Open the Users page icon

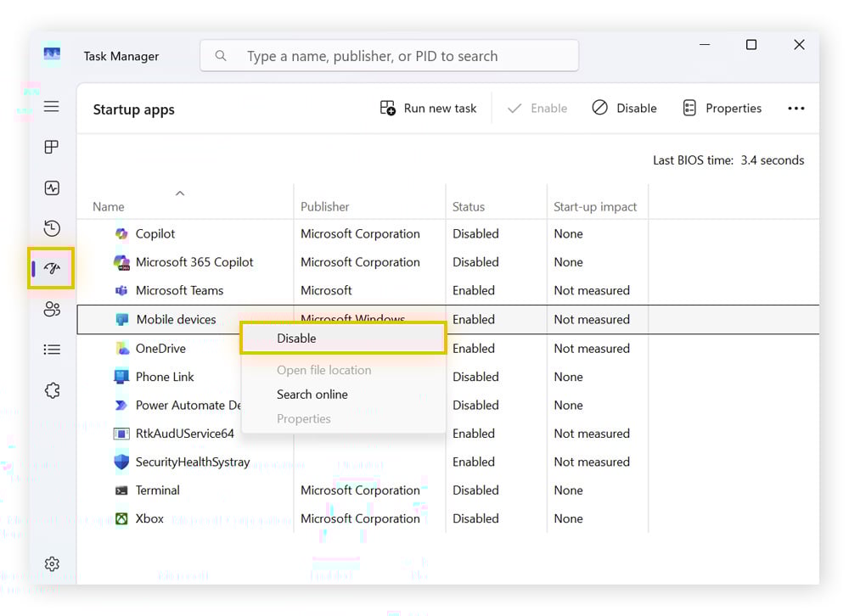coord(52,310)
